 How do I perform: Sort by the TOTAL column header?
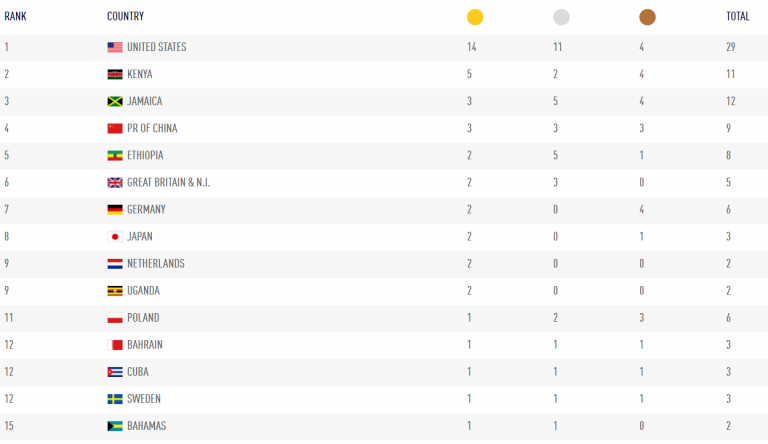point(738,16)
